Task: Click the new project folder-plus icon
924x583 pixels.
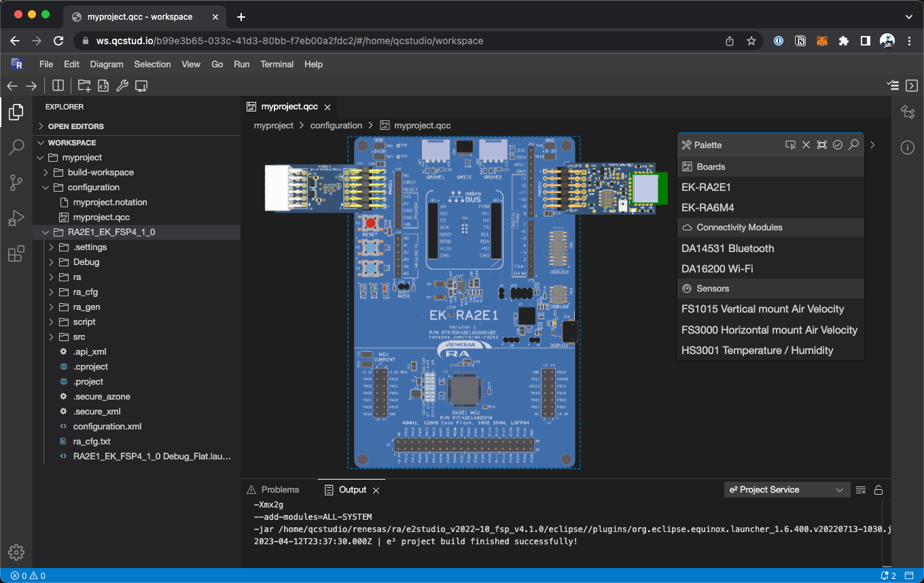Action: point(84,86)
